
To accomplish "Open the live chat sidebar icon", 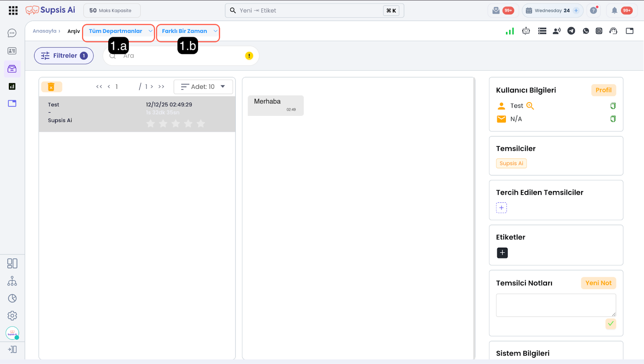I will coord(12,33).
